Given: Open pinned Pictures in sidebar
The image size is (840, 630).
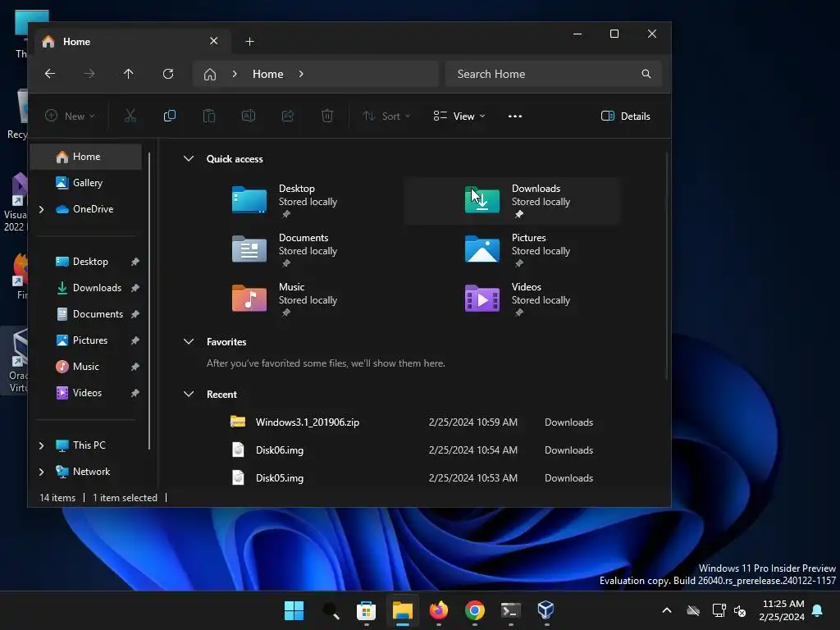Looking at the screenshot, I should point(86,340).
